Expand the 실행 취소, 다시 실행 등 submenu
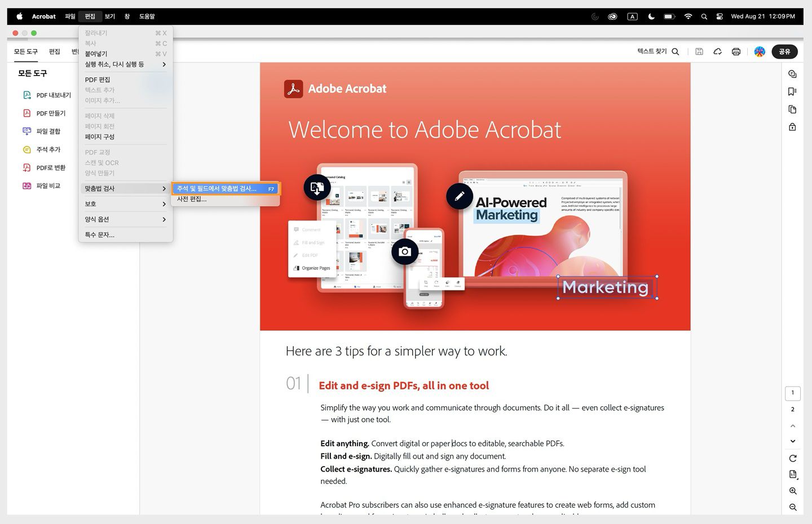This screenshot has height=524, width=812. [126, 64]
